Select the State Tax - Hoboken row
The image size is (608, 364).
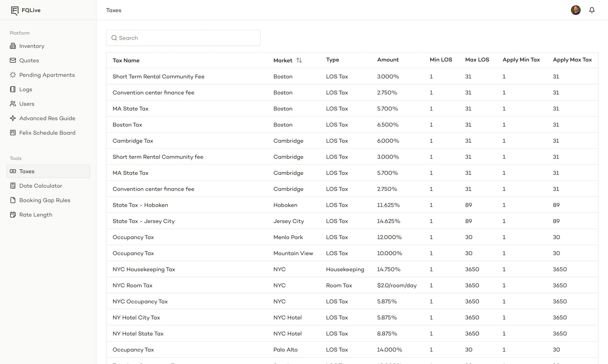point(352,205)
